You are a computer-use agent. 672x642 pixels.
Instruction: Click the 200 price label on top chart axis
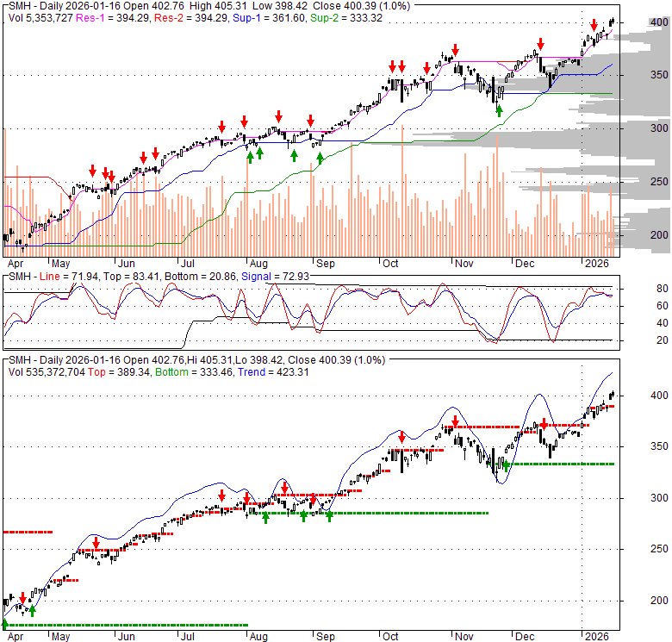[x=659, y=235]
